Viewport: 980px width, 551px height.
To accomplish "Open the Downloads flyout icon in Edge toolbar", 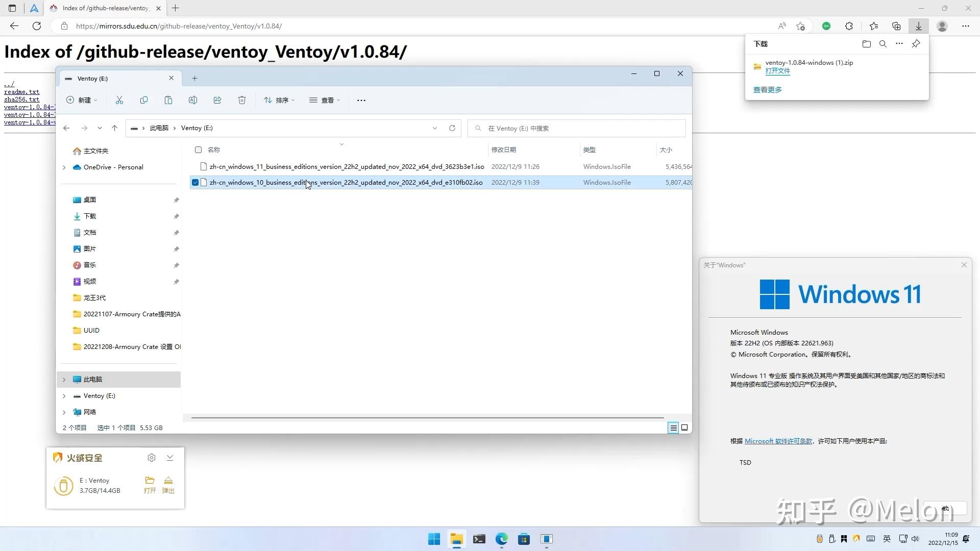I will pos(918,26).
